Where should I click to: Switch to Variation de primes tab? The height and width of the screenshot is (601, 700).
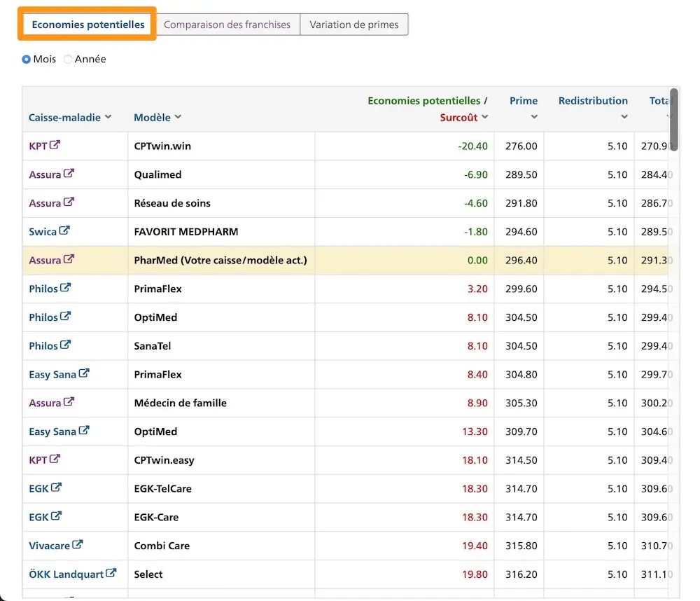tap(354, 25)
